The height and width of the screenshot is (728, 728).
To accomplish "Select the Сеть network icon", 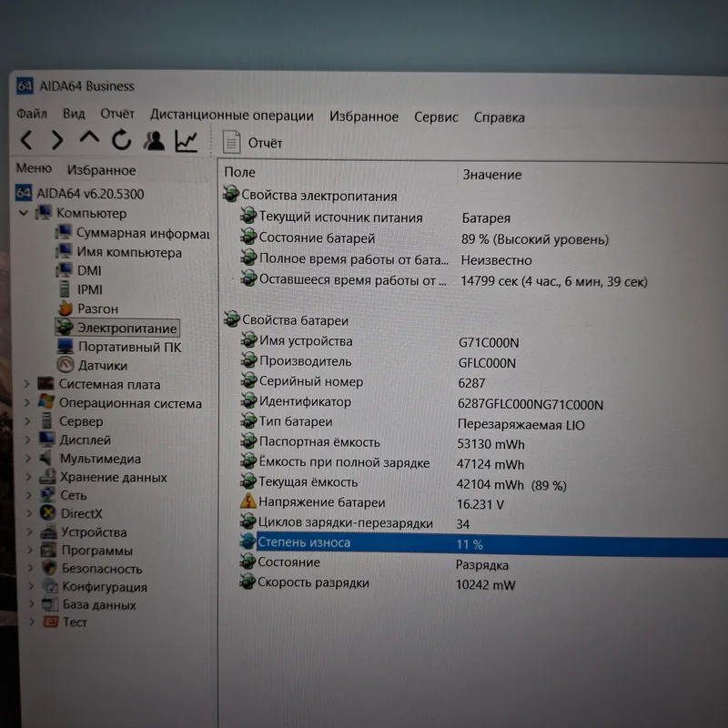I will tap(47, 495).
